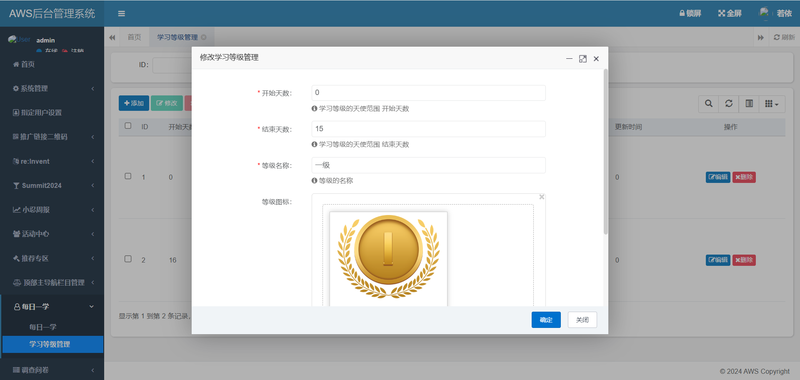This screenshot has width=800, height=380.
Task: Toggle the table card view icon
Action: [x=749, y=104]
